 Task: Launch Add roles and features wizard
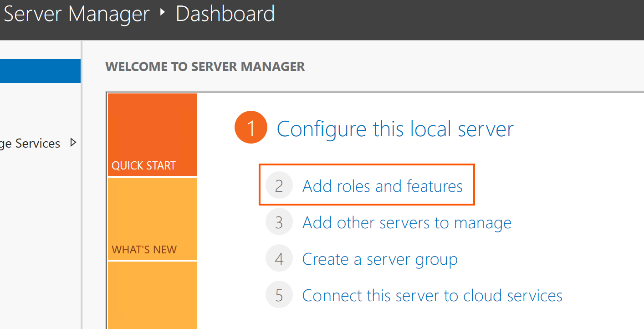[x=382, y=186]
